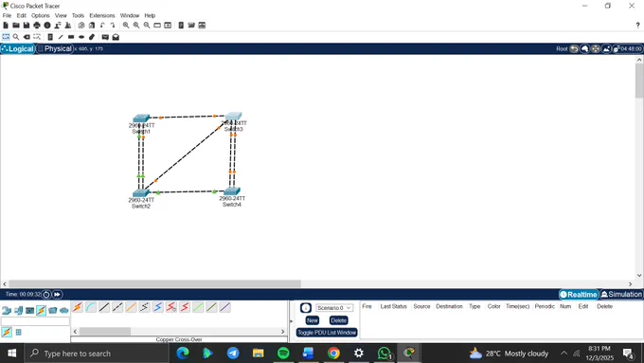Screen dimensions: 644x363
Task: Open Spotify from the Windows taskbar
Action: [283, 353]
